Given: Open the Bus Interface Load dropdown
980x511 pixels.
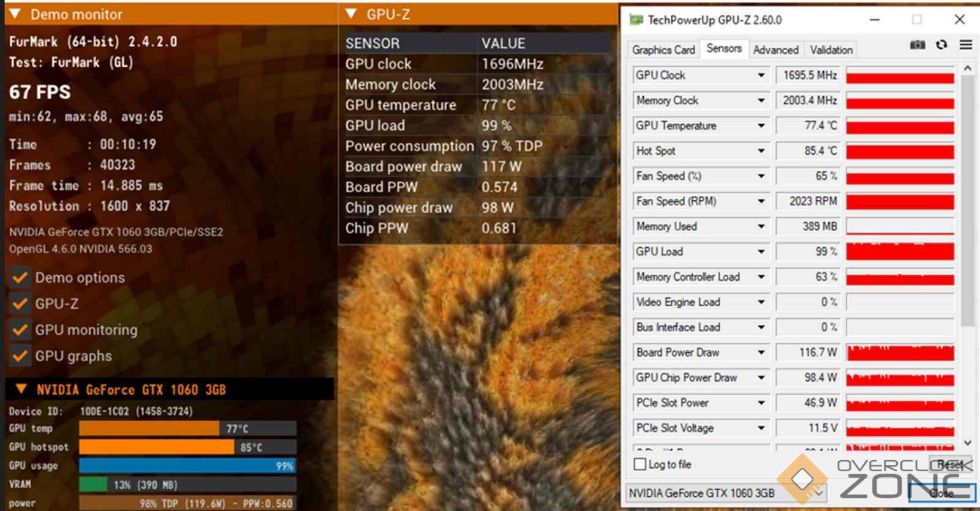Looking at the screenshot, I should (x=761, y=327).
